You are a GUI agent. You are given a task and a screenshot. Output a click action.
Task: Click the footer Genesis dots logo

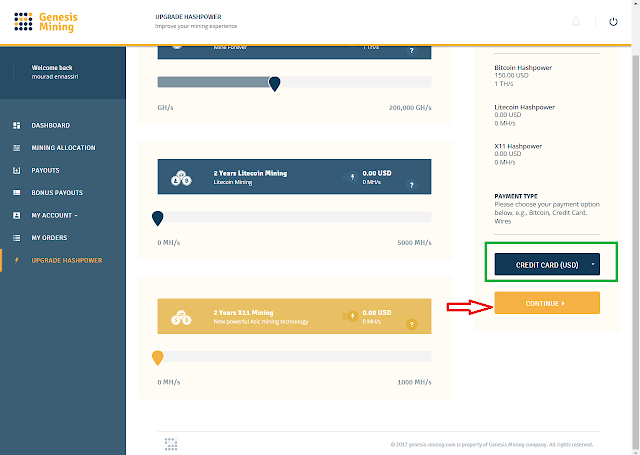pyautogui.click(x=171, y=444)
